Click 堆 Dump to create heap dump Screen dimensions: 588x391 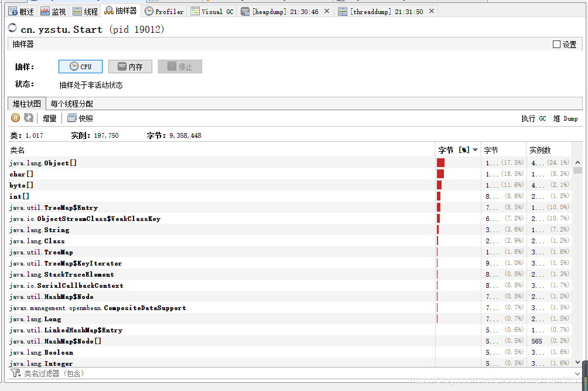coord(565,118)
